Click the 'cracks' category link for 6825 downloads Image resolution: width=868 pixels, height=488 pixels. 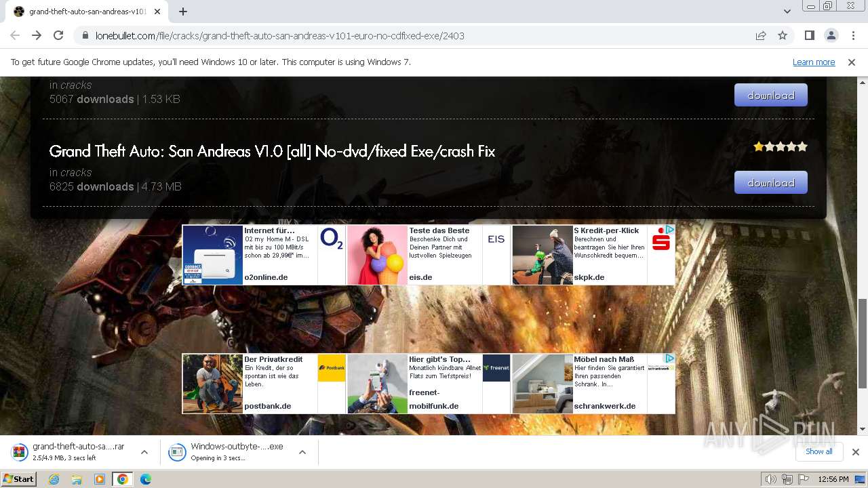pyautogui.click(x=76, y=172)
